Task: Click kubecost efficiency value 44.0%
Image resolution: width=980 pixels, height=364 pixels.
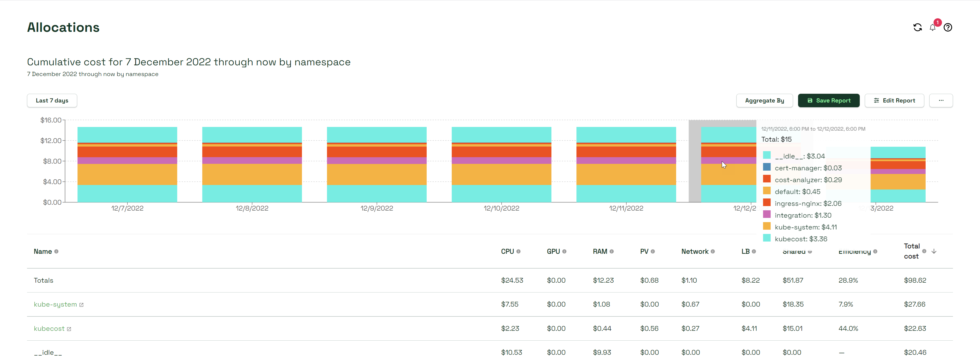Action: pos(848,328)
